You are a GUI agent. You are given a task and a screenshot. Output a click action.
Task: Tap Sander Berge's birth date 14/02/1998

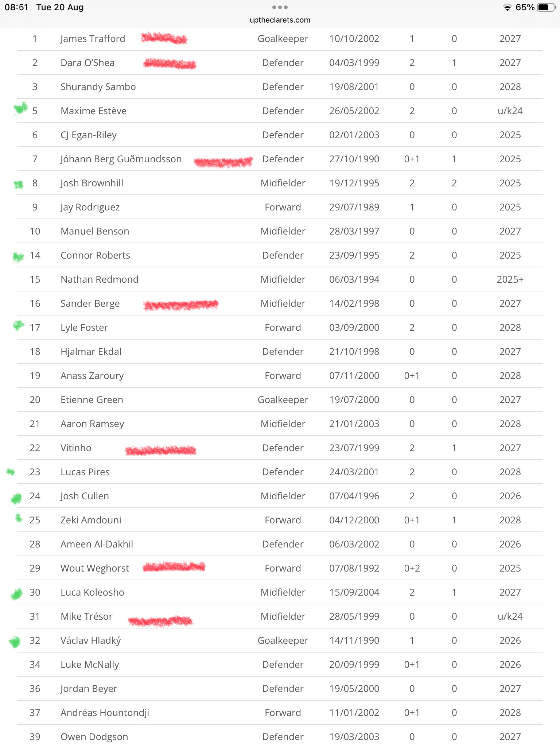point(354,303)
